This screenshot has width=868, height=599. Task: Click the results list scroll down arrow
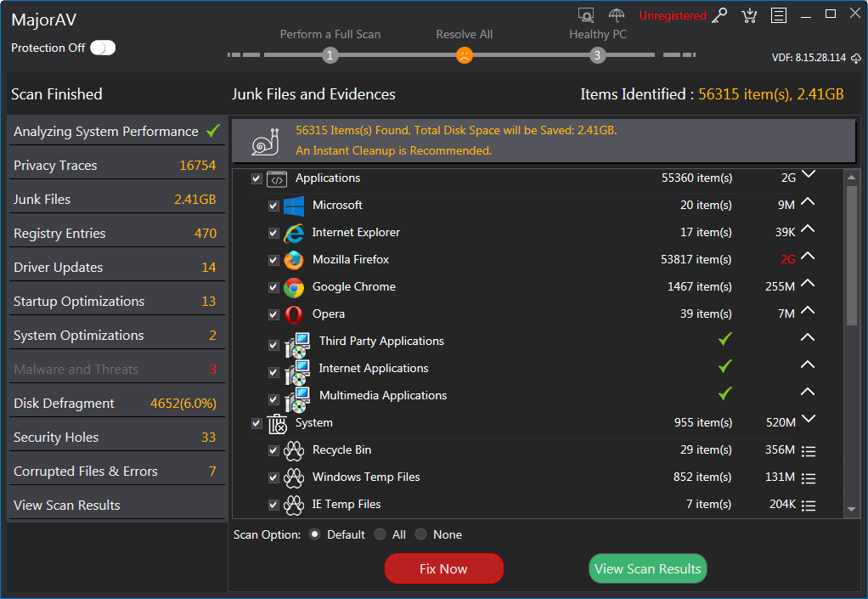click(851, 509)
